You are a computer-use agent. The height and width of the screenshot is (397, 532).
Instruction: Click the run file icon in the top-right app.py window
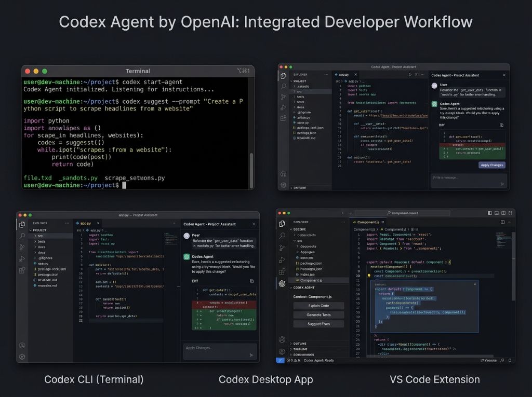tap(410, 75)
